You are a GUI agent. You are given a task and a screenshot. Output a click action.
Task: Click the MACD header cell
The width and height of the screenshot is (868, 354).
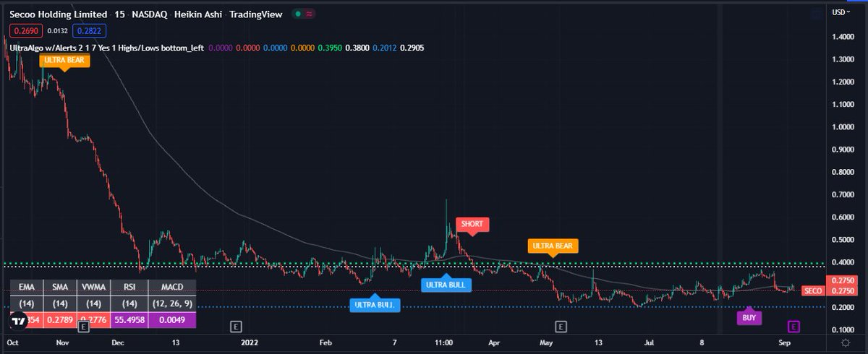coord(172,286)
